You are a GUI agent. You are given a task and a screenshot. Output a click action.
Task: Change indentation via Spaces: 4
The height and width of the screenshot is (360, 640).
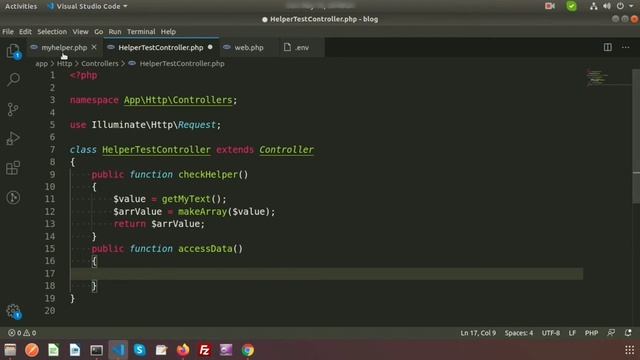click(519, 333)
